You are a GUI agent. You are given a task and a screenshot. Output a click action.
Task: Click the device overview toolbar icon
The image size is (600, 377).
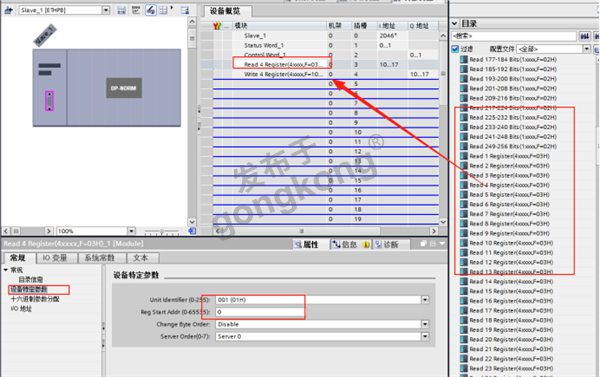click(185, 10)
